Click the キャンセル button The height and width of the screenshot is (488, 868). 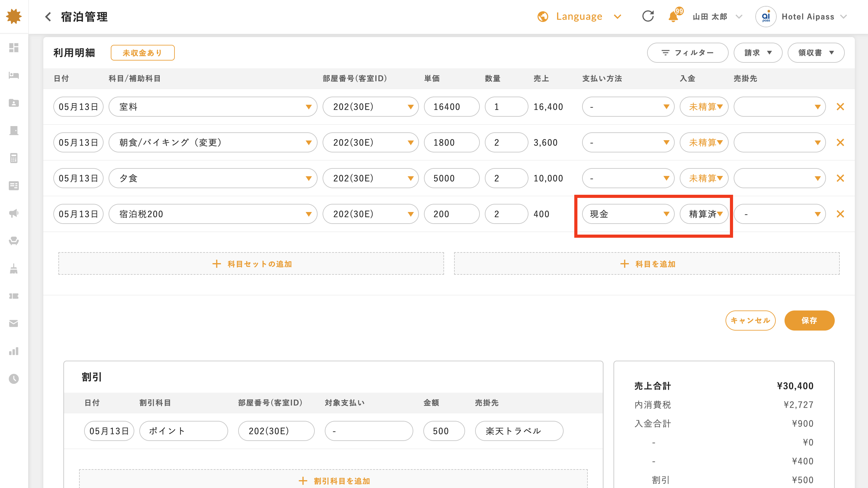coord(750,320)
